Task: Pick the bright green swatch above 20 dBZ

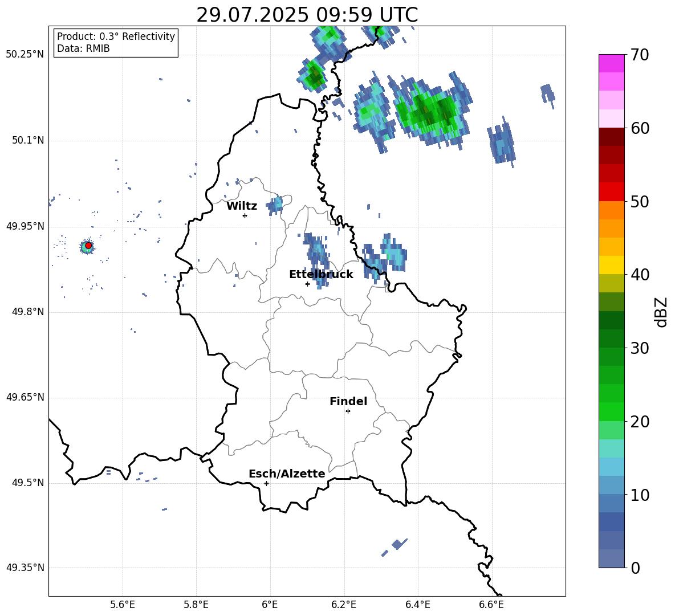Action: (x=611, y=411)
